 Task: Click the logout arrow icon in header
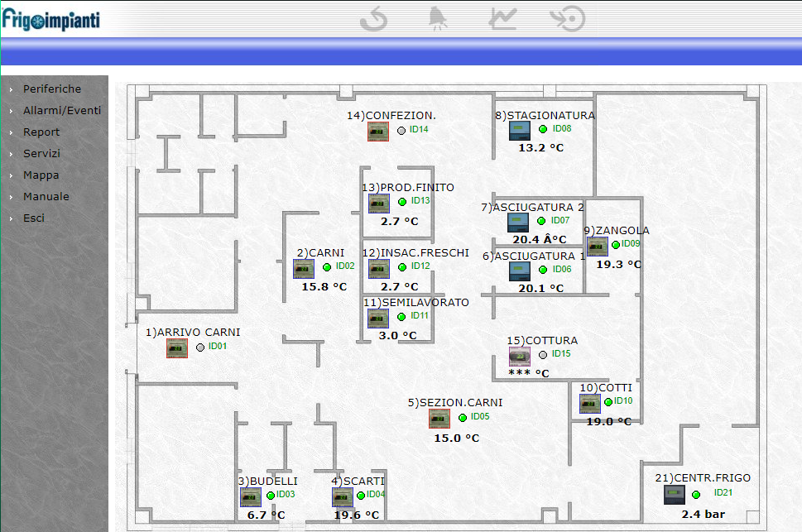pos(568,18)
